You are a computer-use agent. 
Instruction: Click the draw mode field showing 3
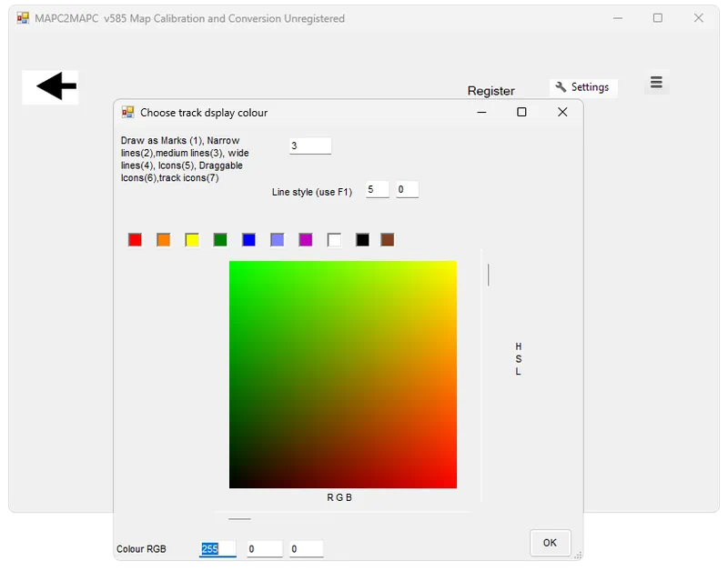pyautogui.click(x=310, y=145)
